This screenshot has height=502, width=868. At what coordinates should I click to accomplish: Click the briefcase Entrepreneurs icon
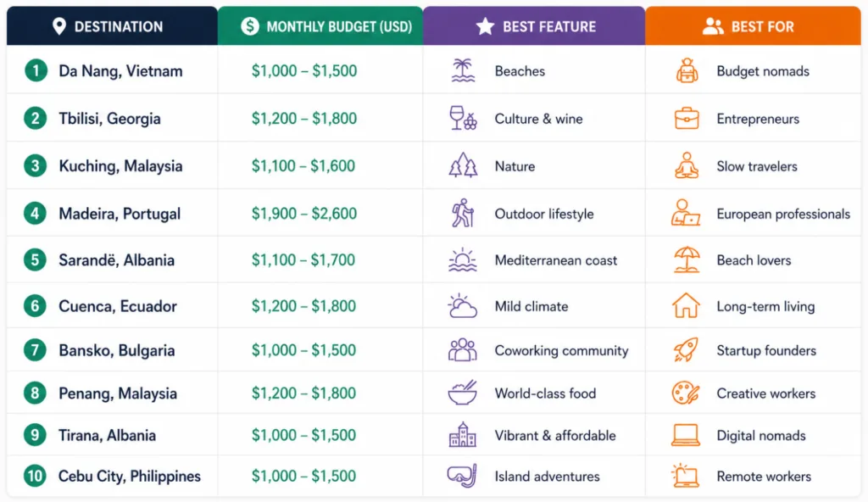pos(687,119)
